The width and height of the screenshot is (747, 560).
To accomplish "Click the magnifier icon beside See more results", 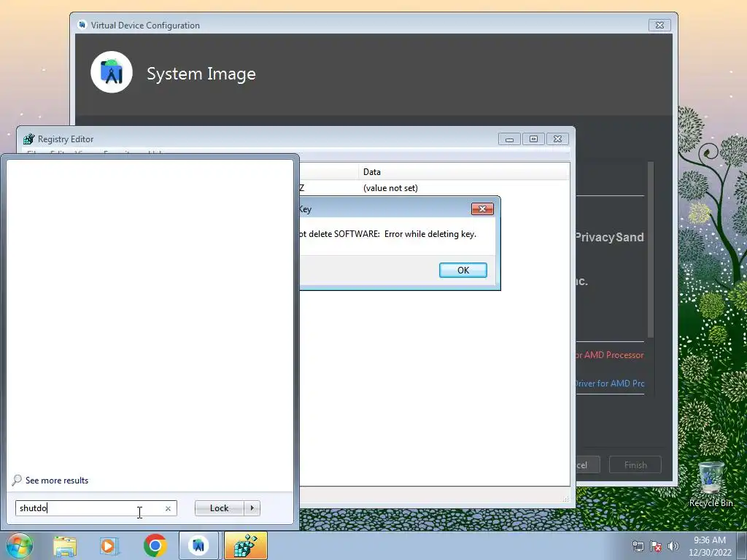I will tap(17, 480).
